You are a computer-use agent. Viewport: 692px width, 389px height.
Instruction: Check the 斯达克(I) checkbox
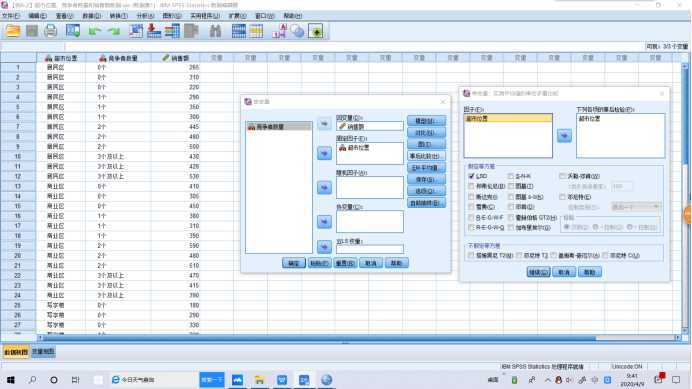coord(472,197)
